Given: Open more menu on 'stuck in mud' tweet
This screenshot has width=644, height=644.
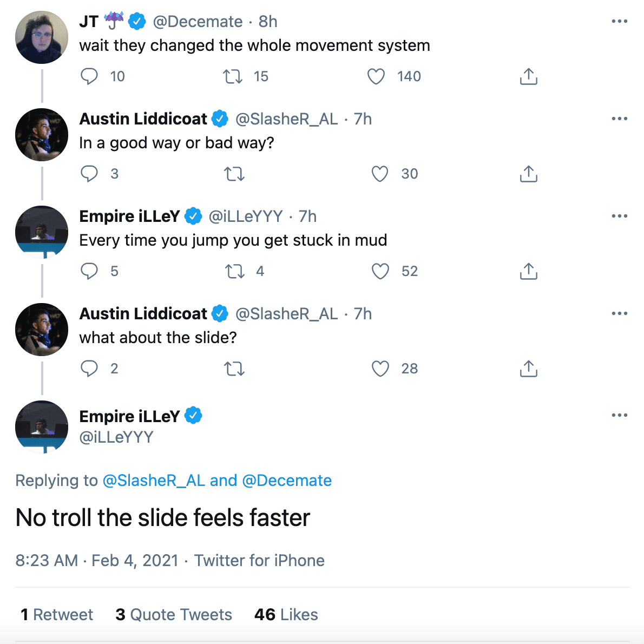Looking at the screenshot, I should 619,216.
